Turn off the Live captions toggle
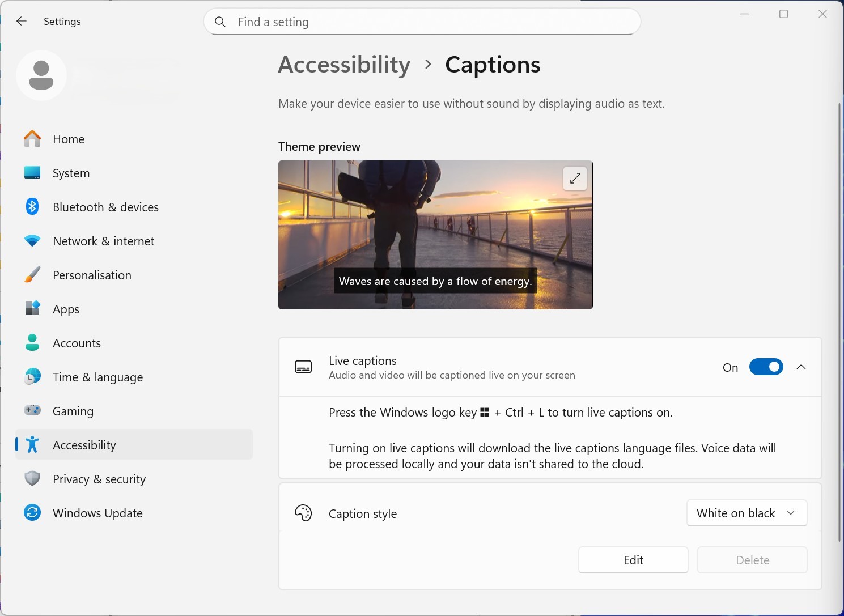 [766, 367]
